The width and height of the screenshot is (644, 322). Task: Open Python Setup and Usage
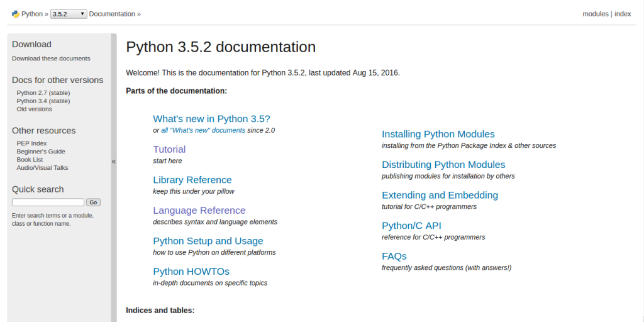[x=208, y=241]
